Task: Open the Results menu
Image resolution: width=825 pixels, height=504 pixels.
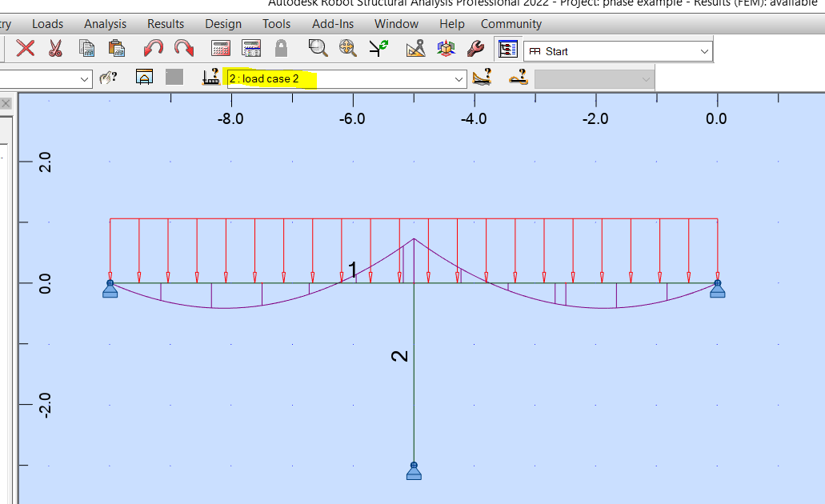Action: click(166, 24)
